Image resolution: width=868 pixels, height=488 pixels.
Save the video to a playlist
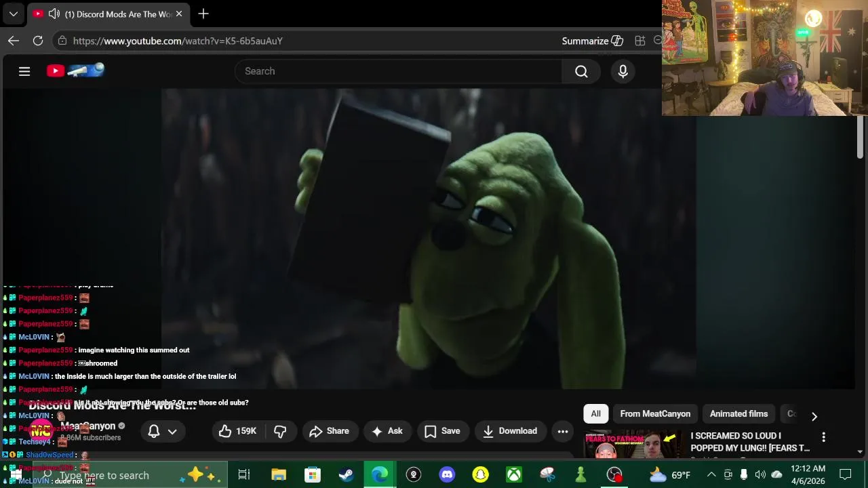click(x=442, y=431)
